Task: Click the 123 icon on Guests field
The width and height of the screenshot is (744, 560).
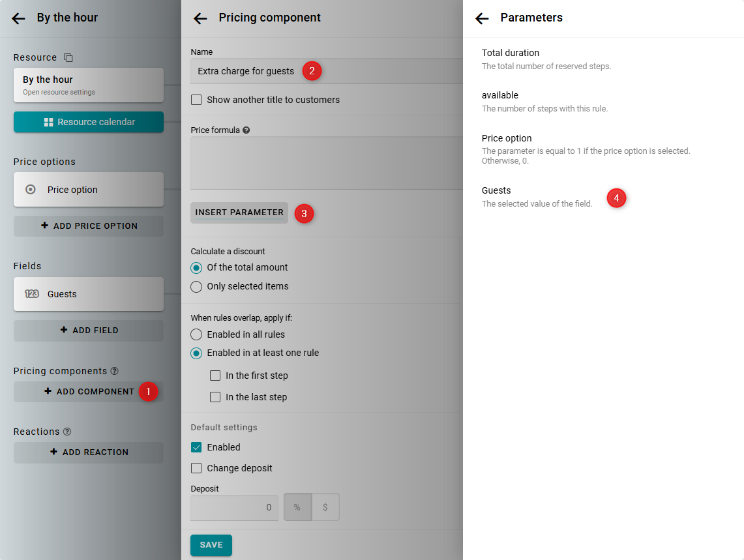Action: pos(31,294)
